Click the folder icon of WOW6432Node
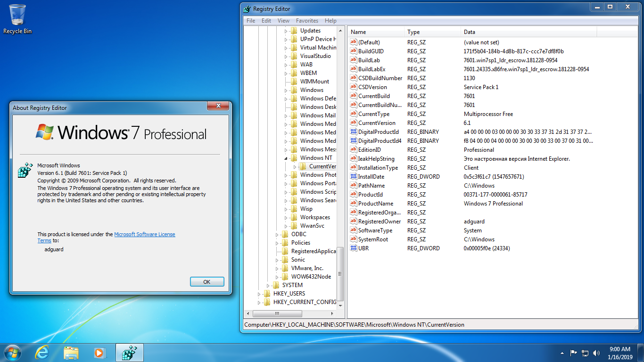 pos(285,276)
